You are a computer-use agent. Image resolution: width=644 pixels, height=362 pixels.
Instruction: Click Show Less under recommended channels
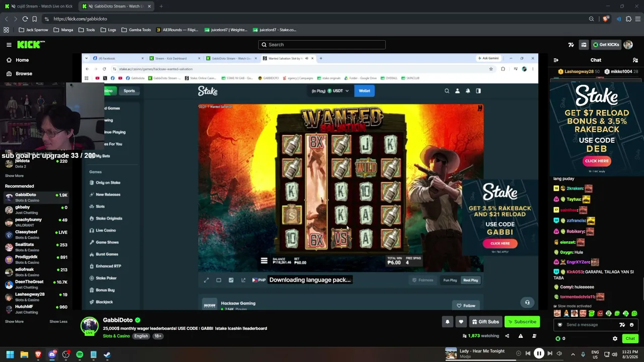[58, 321]
